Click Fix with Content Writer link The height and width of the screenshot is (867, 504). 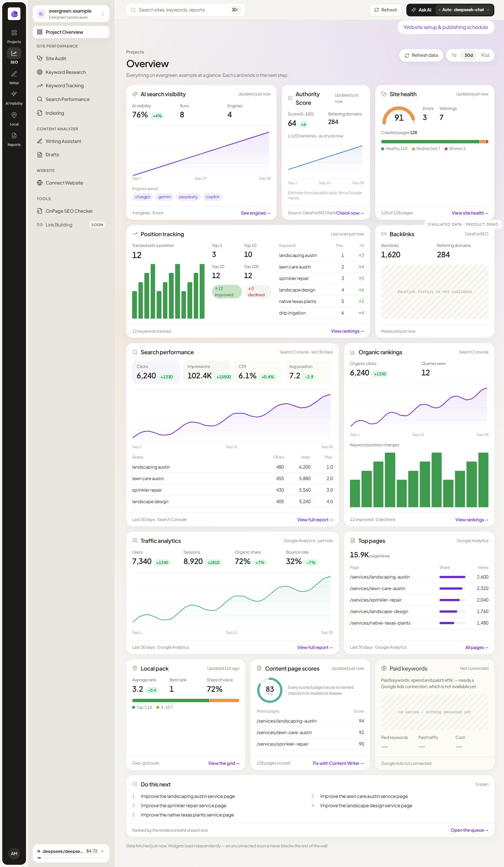(x=338, y=763)
